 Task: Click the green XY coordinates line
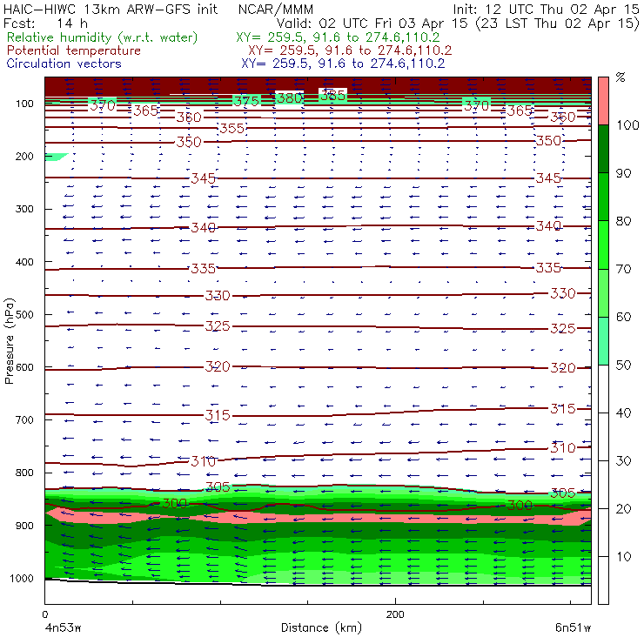coord(338,37)
